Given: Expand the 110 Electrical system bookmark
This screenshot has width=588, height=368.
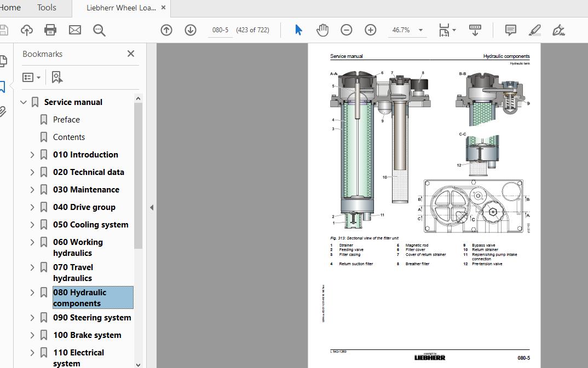Looking at the screenshot, I should point(32,353).
